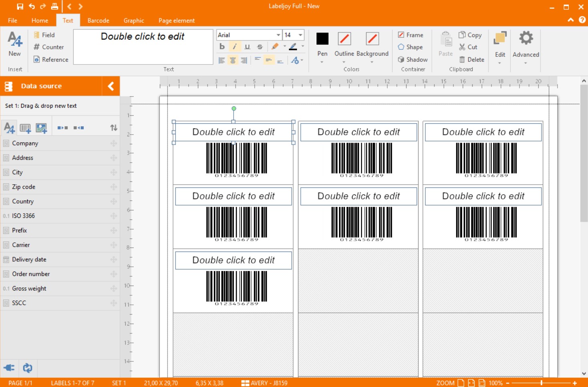Collapse the ribbon with the up chevron
The image size is (588, 387).
click(x=571, y=20)
